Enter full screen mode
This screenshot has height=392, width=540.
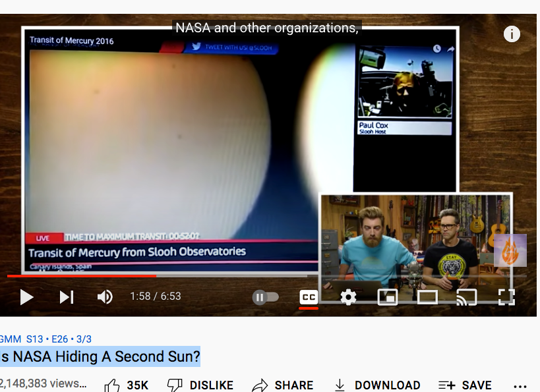coord(506,297)
